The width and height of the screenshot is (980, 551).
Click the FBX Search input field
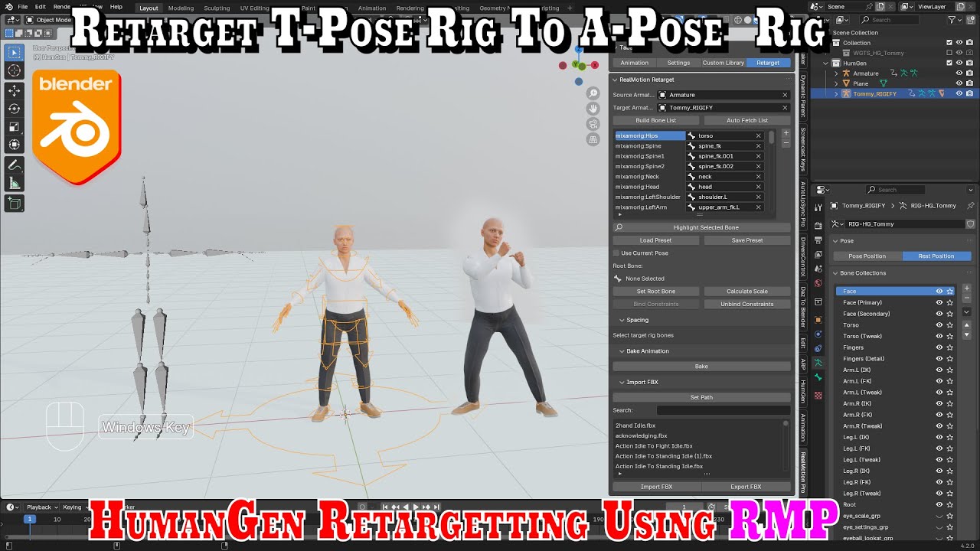pos(723,411)
